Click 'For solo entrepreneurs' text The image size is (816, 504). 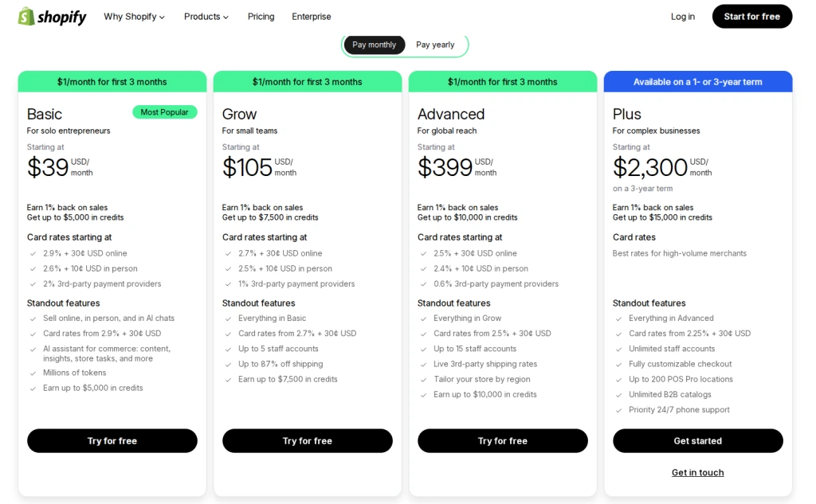click(69, 131)
